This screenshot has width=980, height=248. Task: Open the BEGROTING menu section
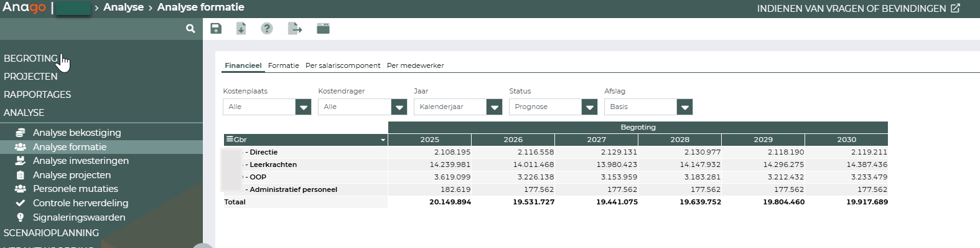click(x=30, y=58)
